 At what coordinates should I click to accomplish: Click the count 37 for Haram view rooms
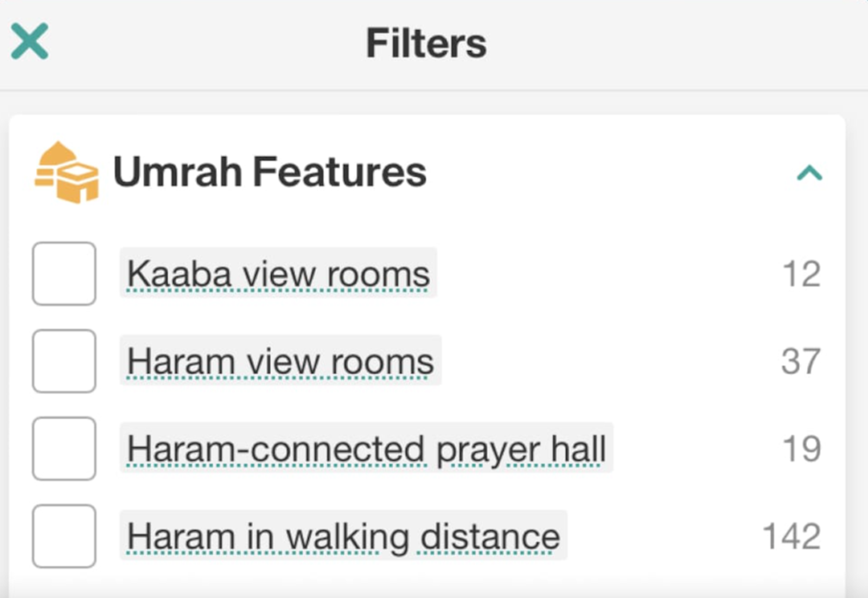point(800,361)
